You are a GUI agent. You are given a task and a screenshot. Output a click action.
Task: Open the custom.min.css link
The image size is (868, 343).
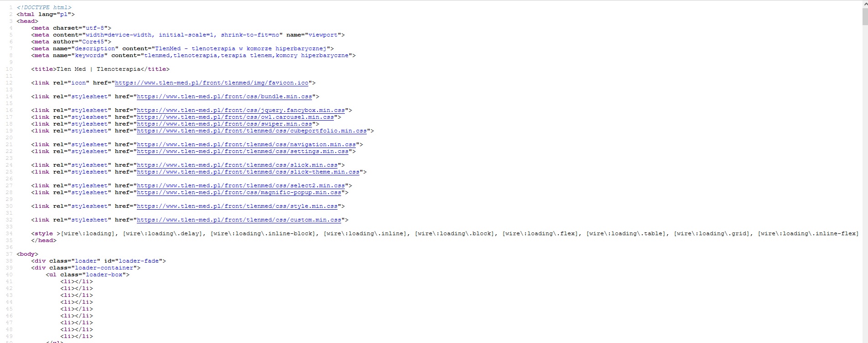[239, 220]
